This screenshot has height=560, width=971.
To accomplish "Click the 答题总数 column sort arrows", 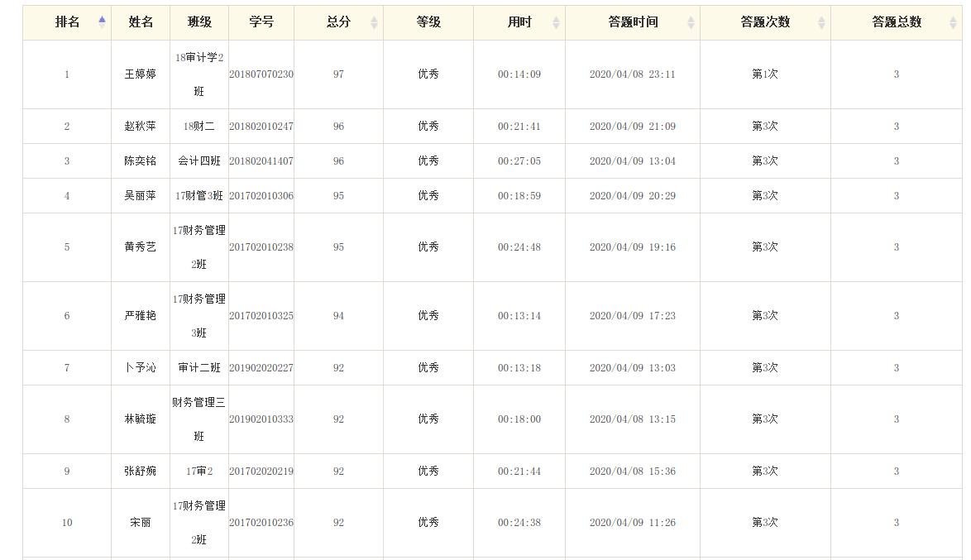I will (x=953, y=22).
